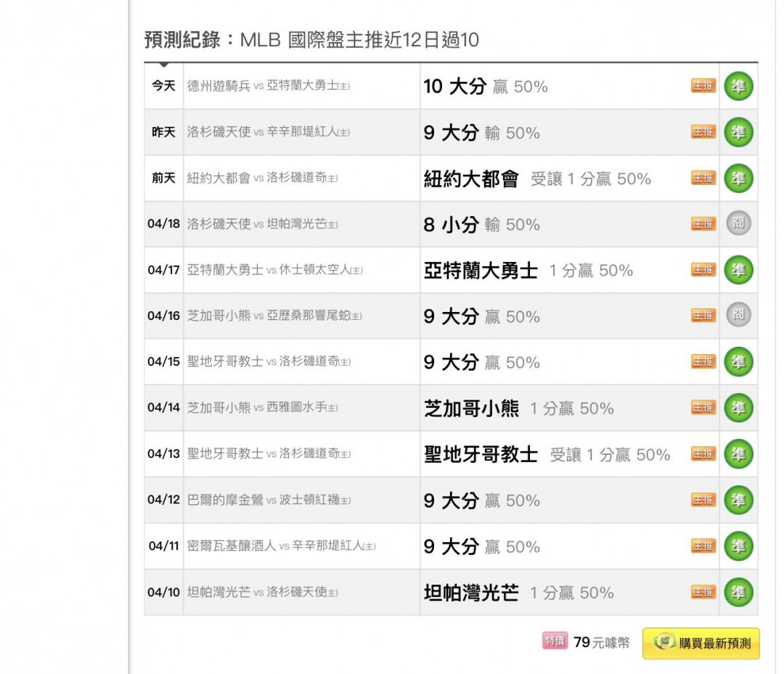Click the 前天 date cell
The height and width of the screenshot is (674, 784).
(x=164, y=178)
